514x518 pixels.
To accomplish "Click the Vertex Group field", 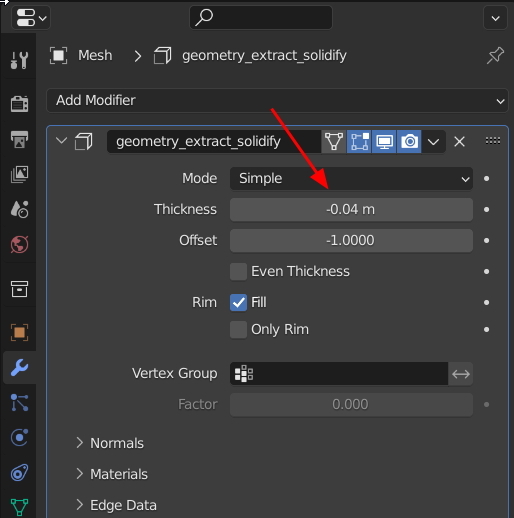I will click(x=339, y=374).
